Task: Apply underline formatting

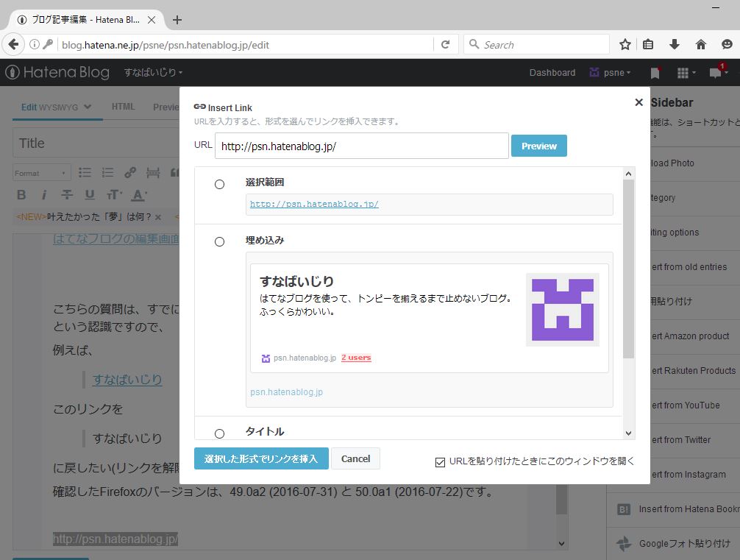Action: 90,194
